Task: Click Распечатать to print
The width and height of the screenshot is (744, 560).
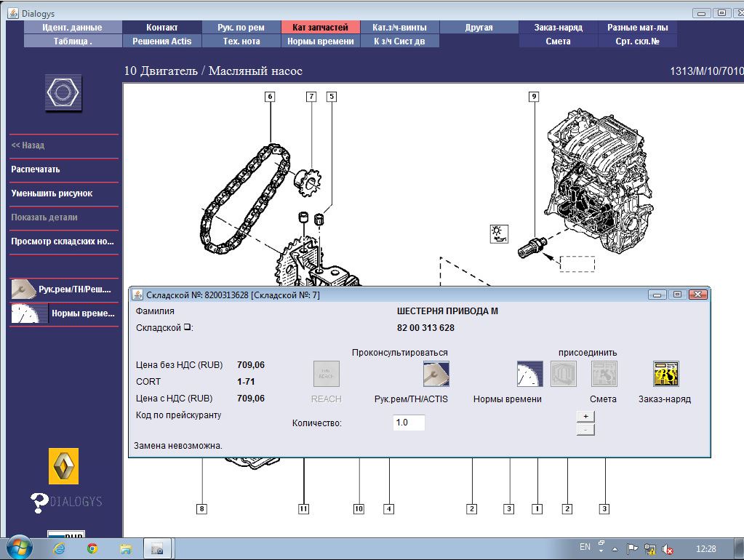Action: coord(63,169)
